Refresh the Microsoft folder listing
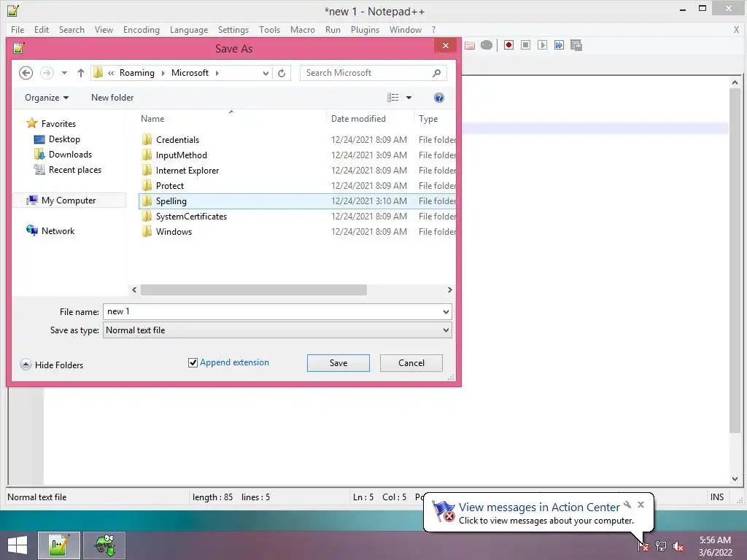Image resolution: width=747 pixels, height=560 pixels. tap(282, 73)
